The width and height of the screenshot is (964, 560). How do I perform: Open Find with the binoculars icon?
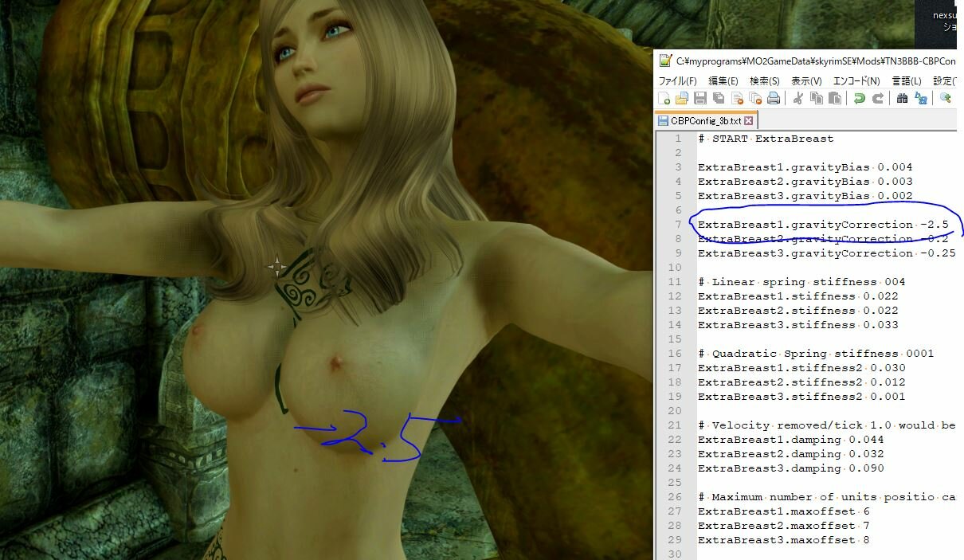[x=902, y=99]
